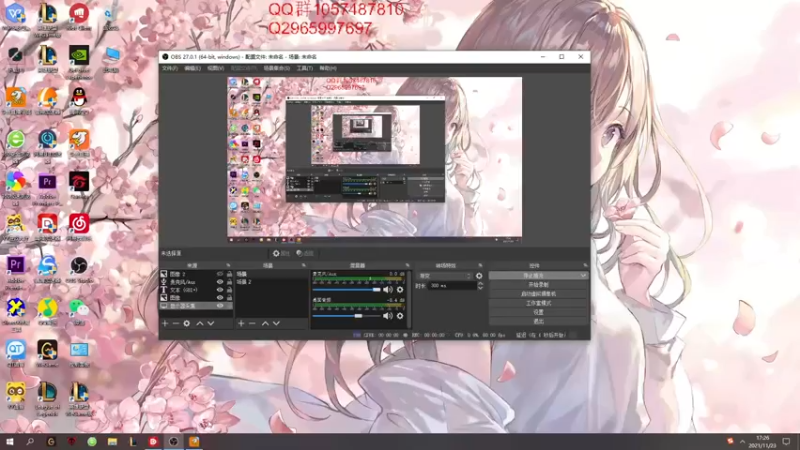This screenshot has height=450, width=800.
Task: Mute the 桌面音频 mixer channel speaker
Action: click(x=388, y=316)
